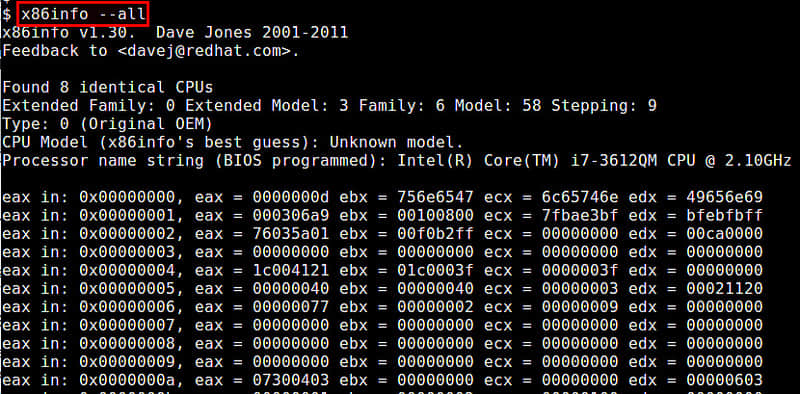Click the eax value 07300403
The image size is (800, 394).
291,380
